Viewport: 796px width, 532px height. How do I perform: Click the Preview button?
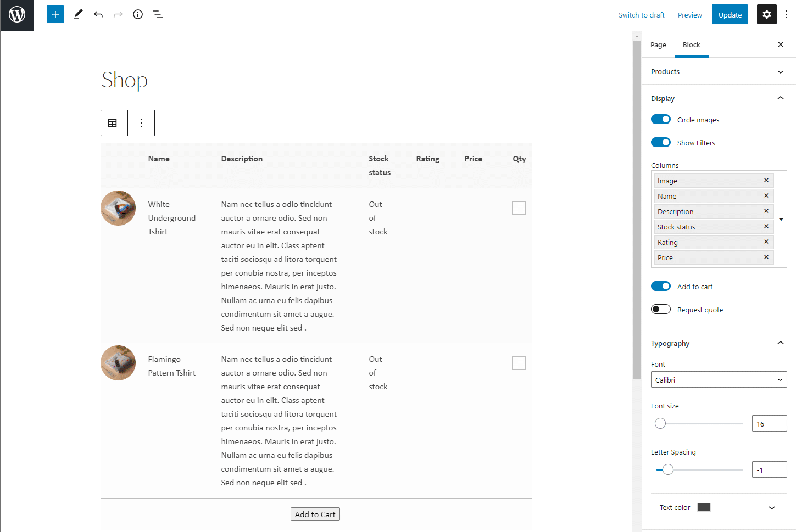click(690, 15)
